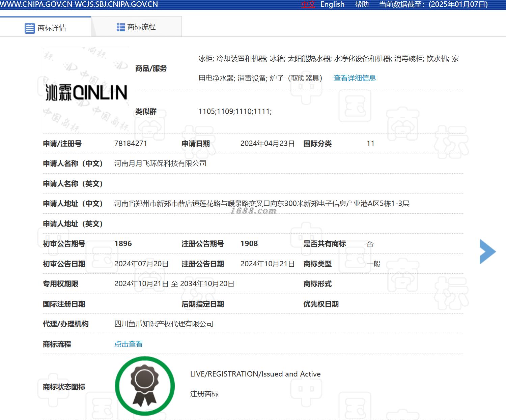Click the 注册商标 status text
This screenshot has width=506, height=420.
click(204, 394)
